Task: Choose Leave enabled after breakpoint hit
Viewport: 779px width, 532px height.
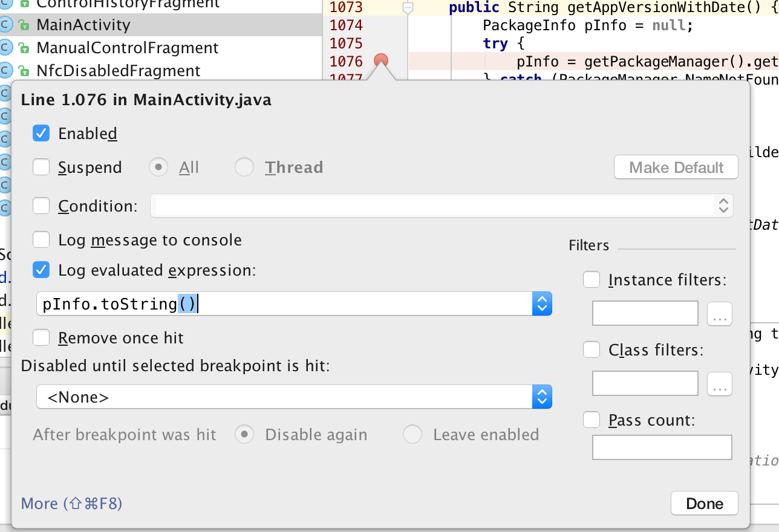Action: (412, 434)
